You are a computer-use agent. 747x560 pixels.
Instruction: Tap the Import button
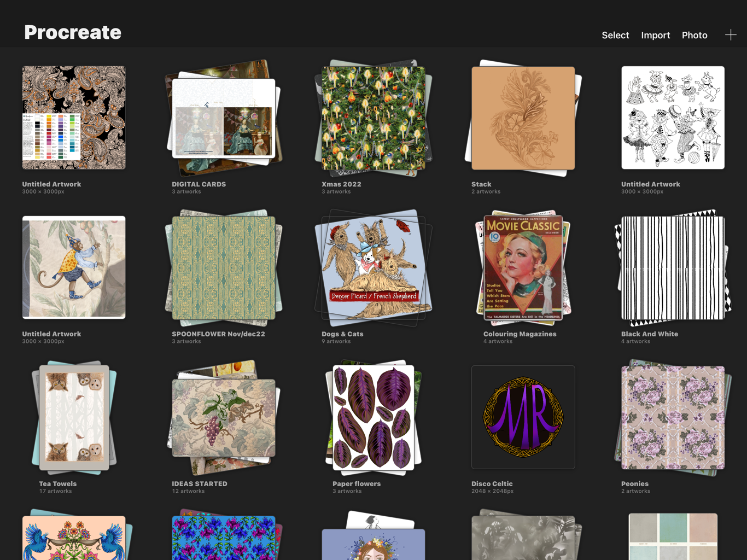tap(656, 35)
